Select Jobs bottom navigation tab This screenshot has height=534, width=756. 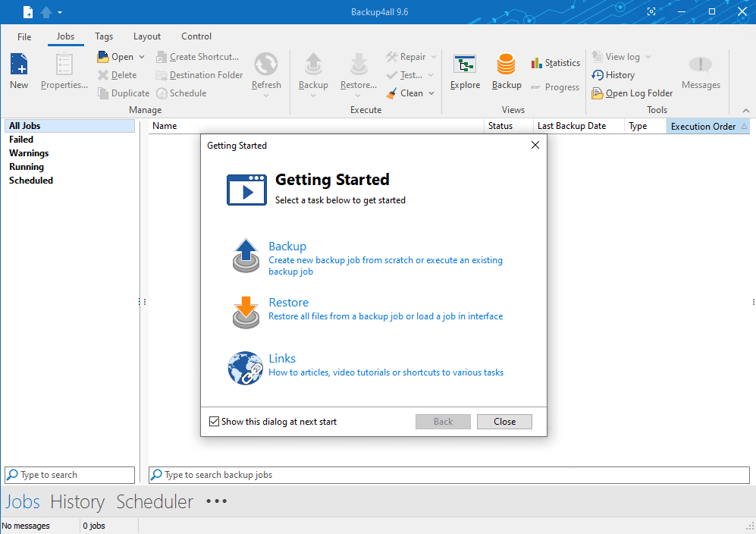click(x=22, y=501)
